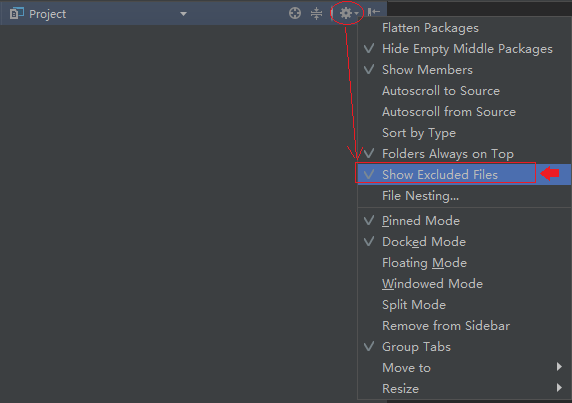Toggle Docked Mode
This screenshot has width=572, height=403.
[x=464, y=242]
